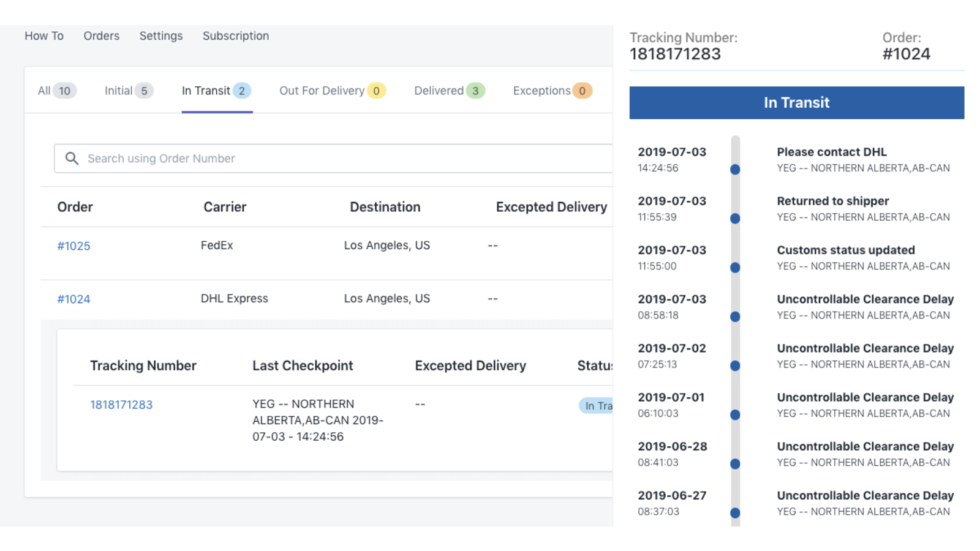980x551 pixels.
Task: Open the Exceptions tab
Action: (x=552, y=91)
